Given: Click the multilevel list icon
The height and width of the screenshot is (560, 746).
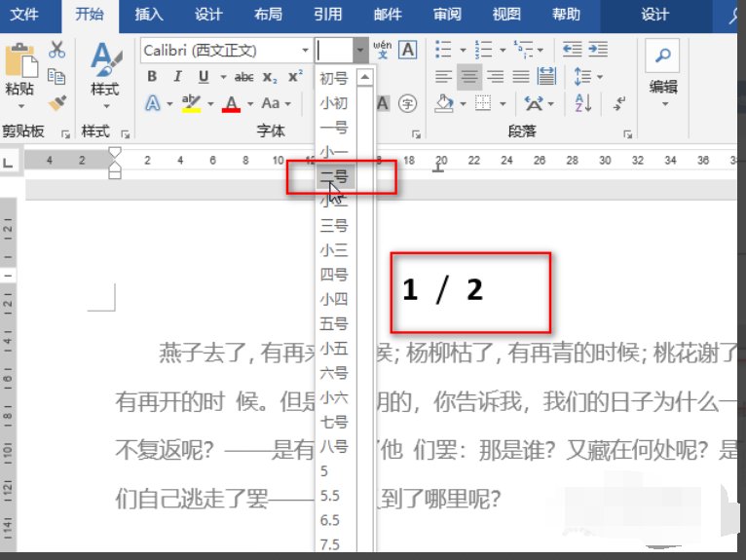Looking at the screenshot, I should click(523, 50).
